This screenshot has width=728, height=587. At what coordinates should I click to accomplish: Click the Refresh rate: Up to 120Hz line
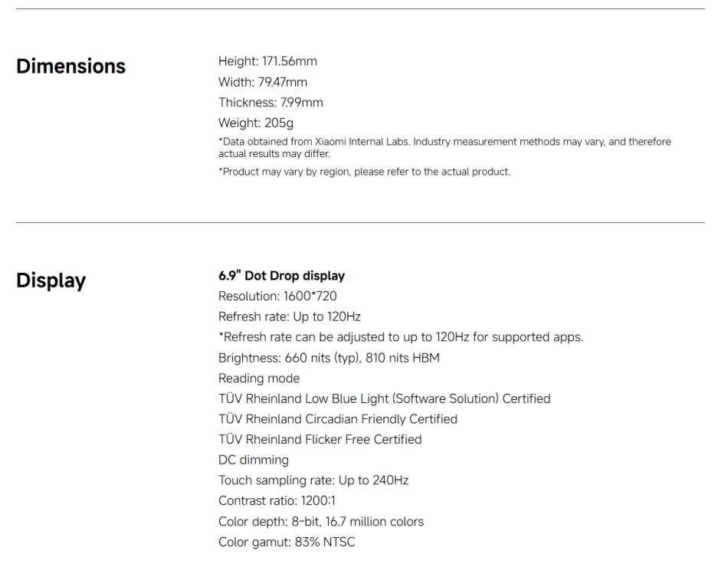coord(289,316)
